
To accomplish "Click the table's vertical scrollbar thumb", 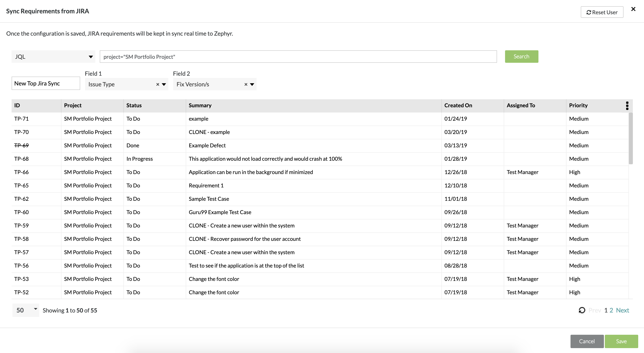I will pos(631,138).
